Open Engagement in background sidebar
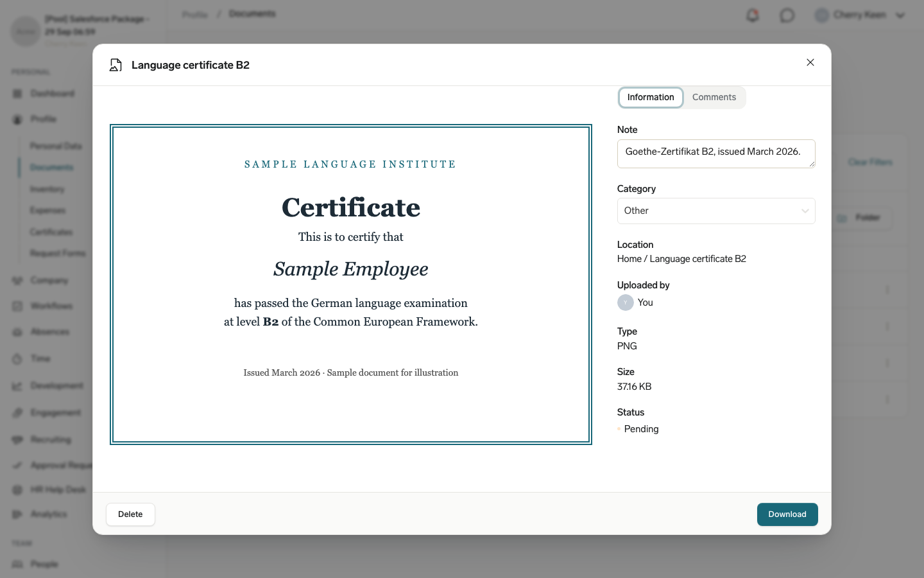This screenshot has height=578, width=924. click(55, 413)
